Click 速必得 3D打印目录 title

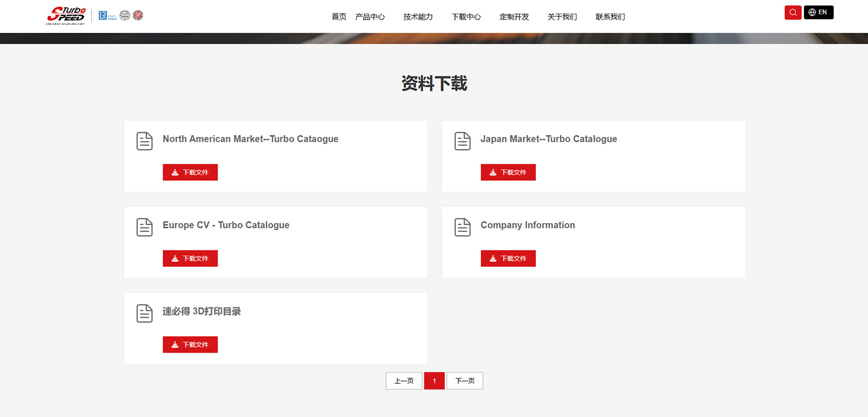coord(202,311)
